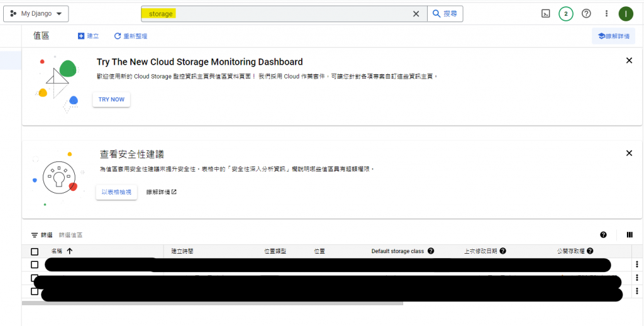Click the 公開存取權 help icon
Screen dimensions: 644x326
pyautogui.click(x=590, y=251)
